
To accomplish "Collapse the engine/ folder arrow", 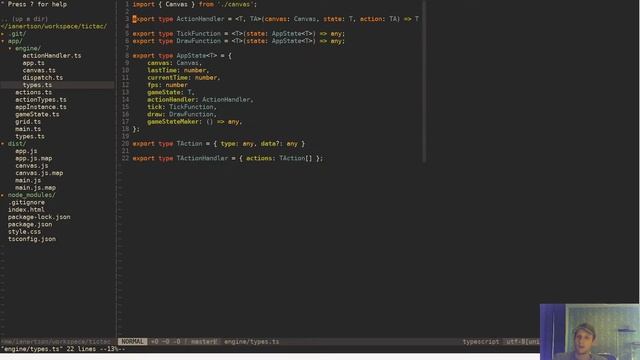I will [x=10, y=49].
